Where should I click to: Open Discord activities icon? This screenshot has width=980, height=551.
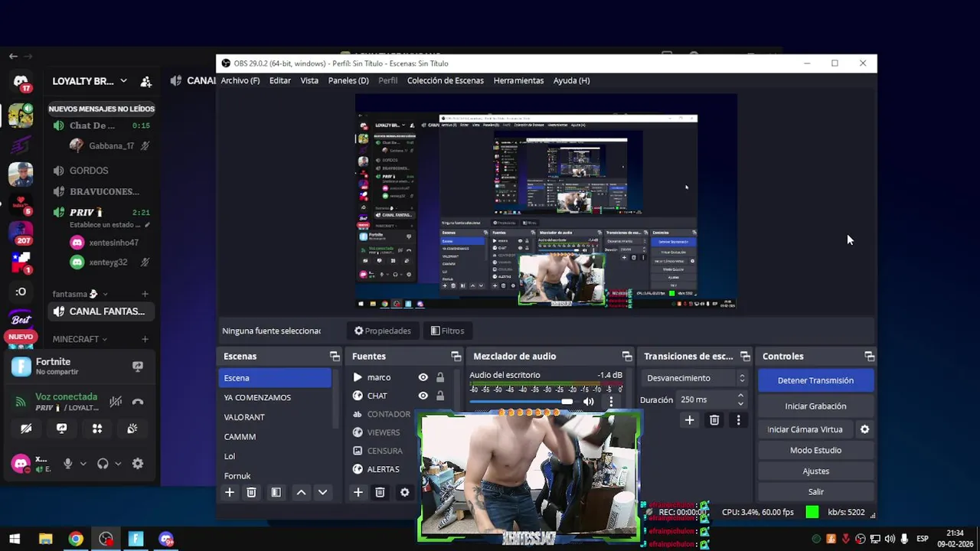click(x=97, y=429)
